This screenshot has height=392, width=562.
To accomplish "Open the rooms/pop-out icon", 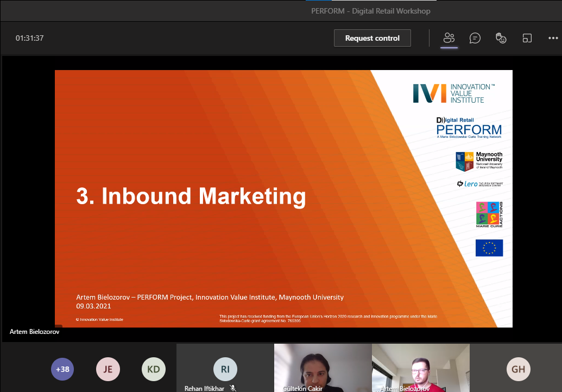I will (x=527, y=38).
